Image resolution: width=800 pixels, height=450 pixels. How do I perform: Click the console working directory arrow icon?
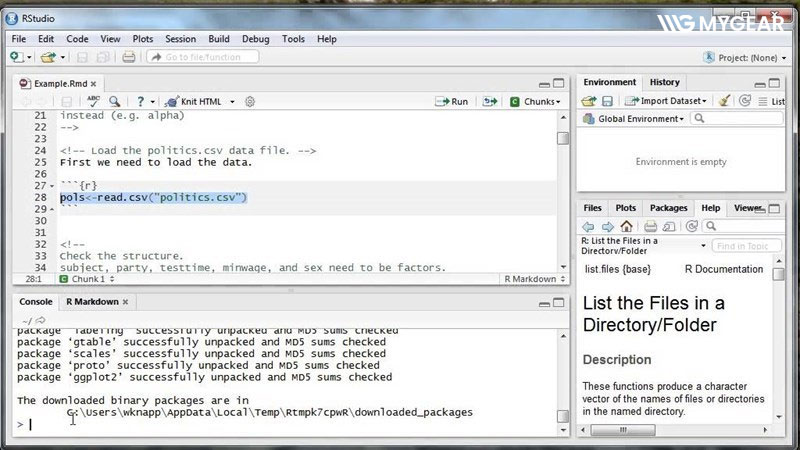click(40, 320)
